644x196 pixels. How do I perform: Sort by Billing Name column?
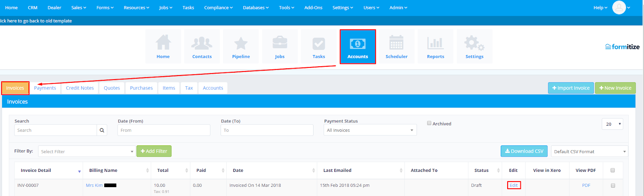[x=117, y=170]
